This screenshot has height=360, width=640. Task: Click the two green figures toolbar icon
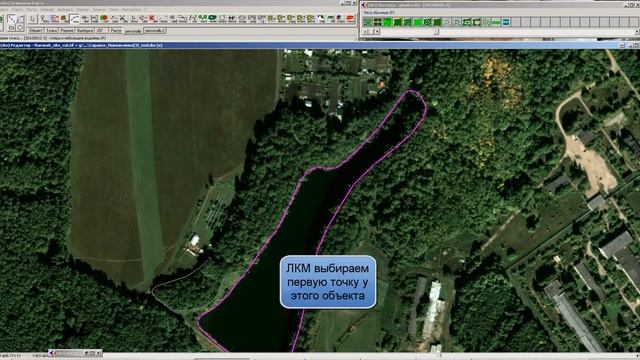click(202, 18)
